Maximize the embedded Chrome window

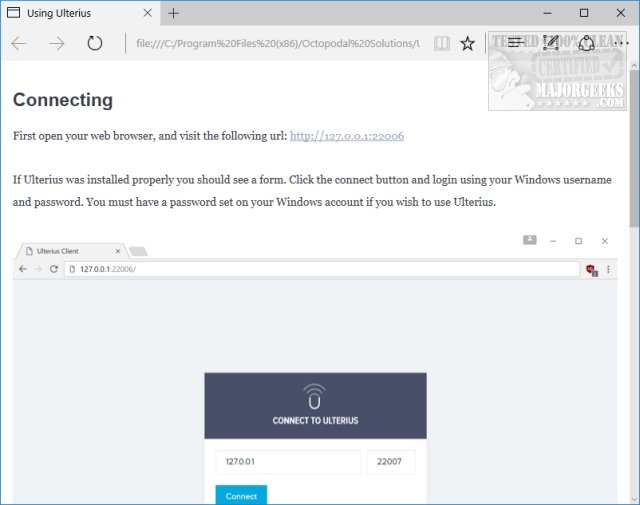click(578, 241)
